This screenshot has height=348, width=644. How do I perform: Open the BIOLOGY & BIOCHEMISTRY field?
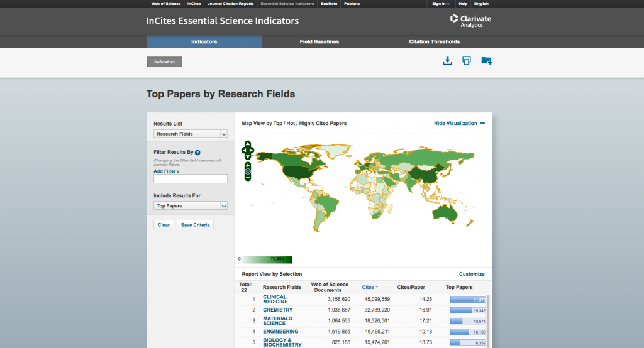point(282,342)
